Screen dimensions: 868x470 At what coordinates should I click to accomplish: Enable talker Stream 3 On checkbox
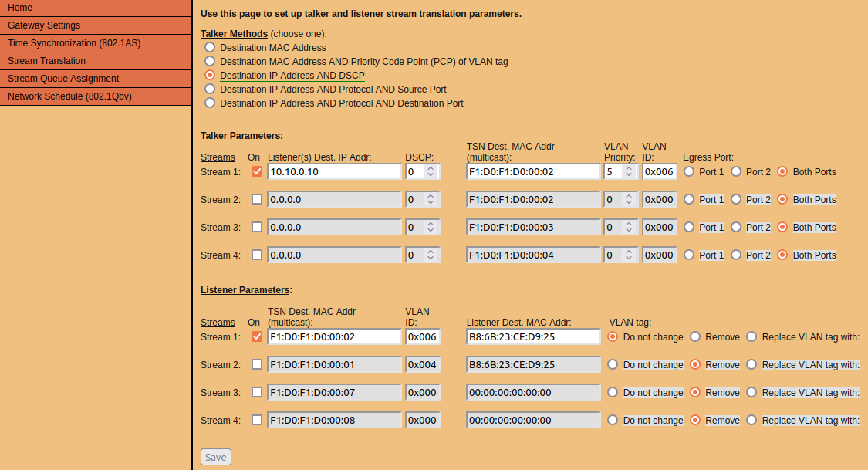(257, 227)
